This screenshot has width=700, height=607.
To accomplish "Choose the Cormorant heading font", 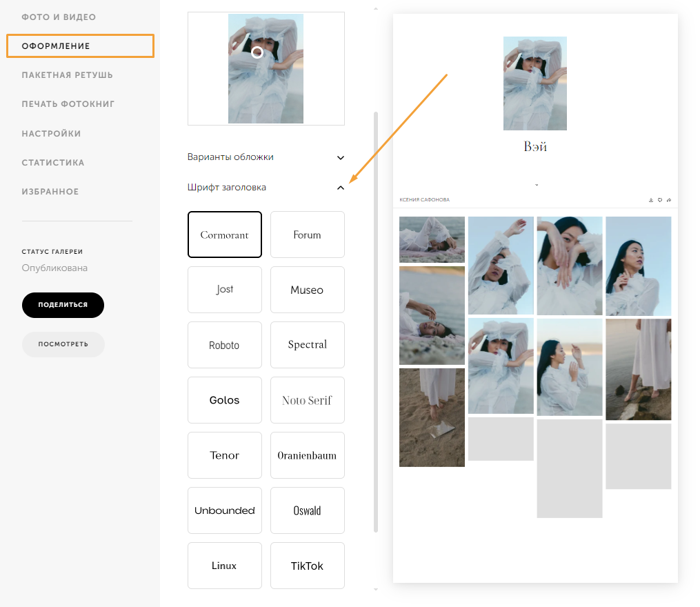I will point(225,235).
